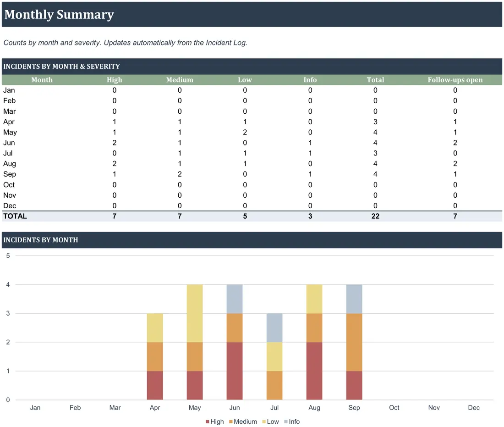Select the Low total value 5
This screenshot has width=504, height=427.
(245, 216)
